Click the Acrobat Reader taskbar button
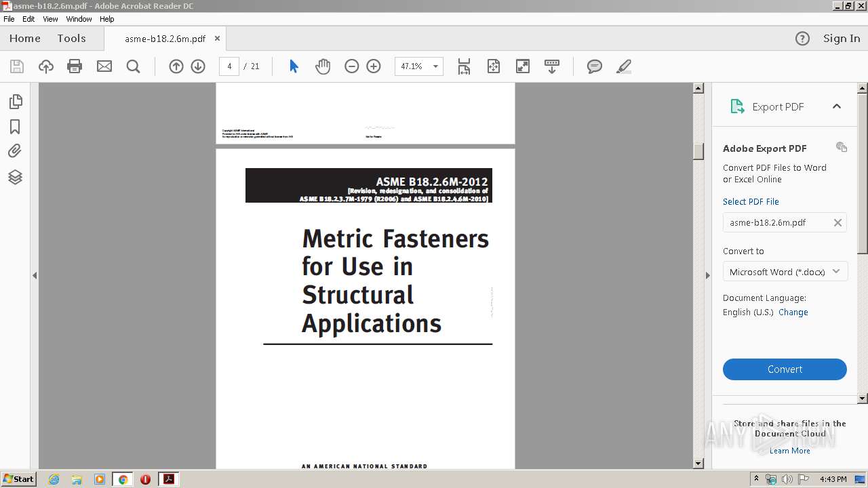This screenshot has height=488, width=868. point(168,479)
